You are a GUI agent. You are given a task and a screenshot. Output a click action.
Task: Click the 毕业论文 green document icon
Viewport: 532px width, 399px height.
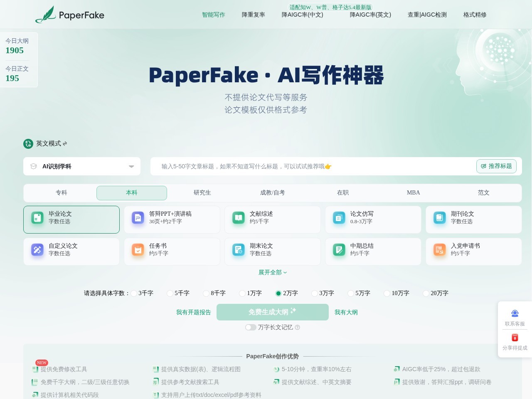tap(37, 217)
